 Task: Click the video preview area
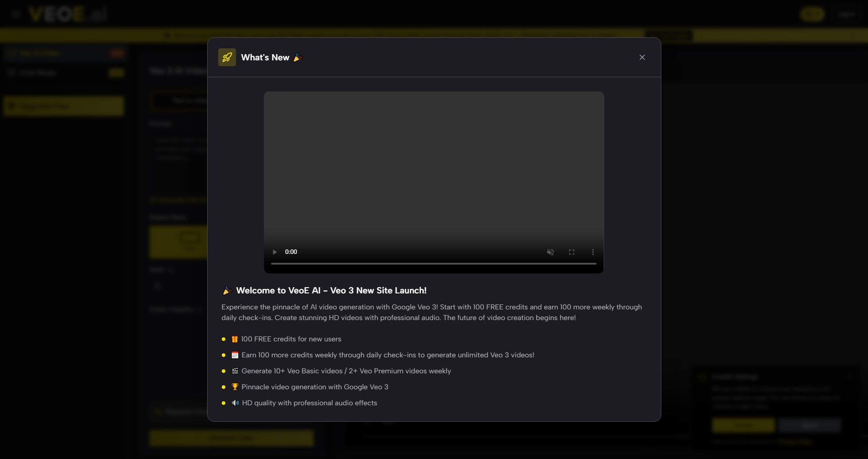434,182
